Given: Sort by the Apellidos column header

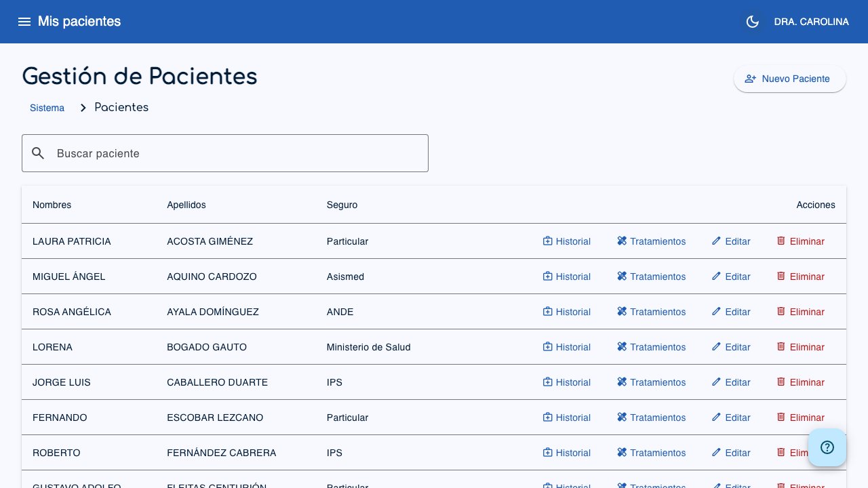Looking at the screenshot, I should 186,205.
